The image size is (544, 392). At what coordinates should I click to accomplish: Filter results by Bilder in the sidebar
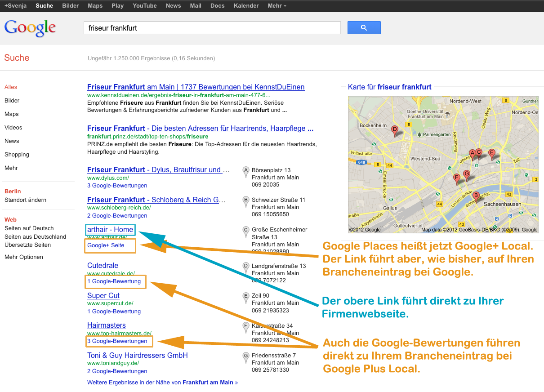pos(12,101)
